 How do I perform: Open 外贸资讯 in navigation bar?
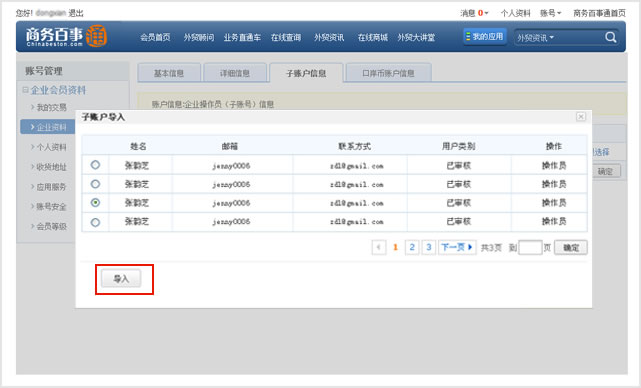[x=329, y=37]
